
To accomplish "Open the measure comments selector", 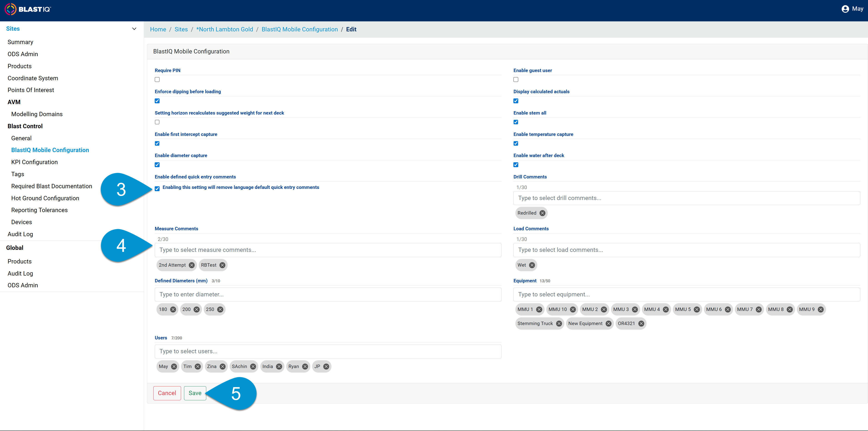I will click(328, 250).
